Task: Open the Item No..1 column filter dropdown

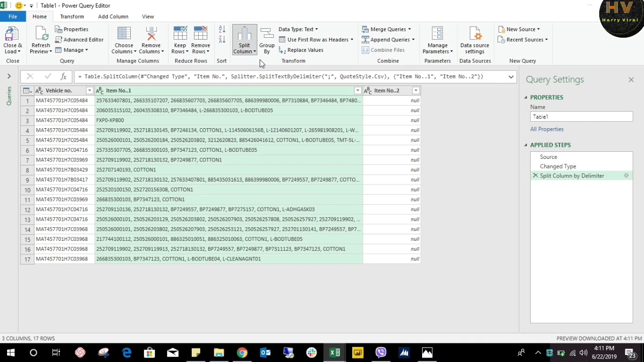Action: click(x=358, y=90)
